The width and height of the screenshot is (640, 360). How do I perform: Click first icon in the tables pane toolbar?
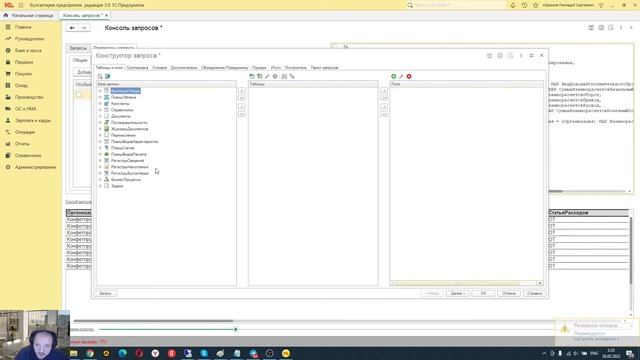pyautogui.click(x=252, y=76)
